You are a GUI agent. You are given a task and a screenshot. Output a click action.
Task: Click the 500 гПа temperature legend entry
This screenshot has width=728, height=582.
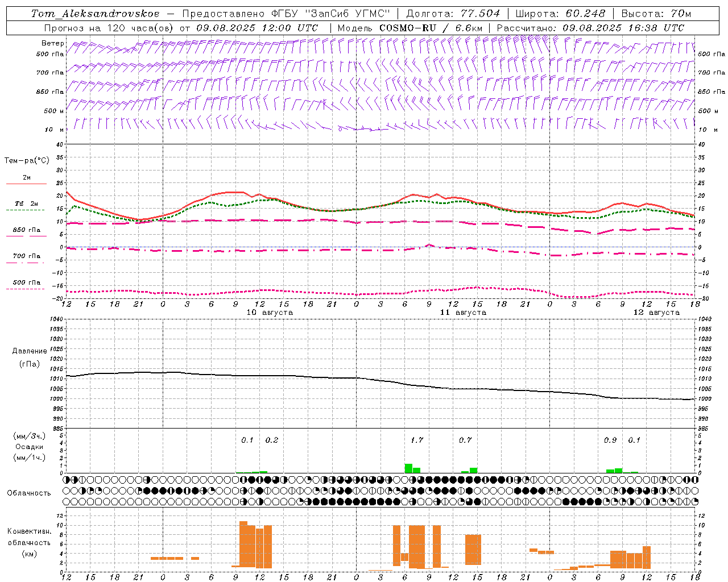[x=26, y=285]
